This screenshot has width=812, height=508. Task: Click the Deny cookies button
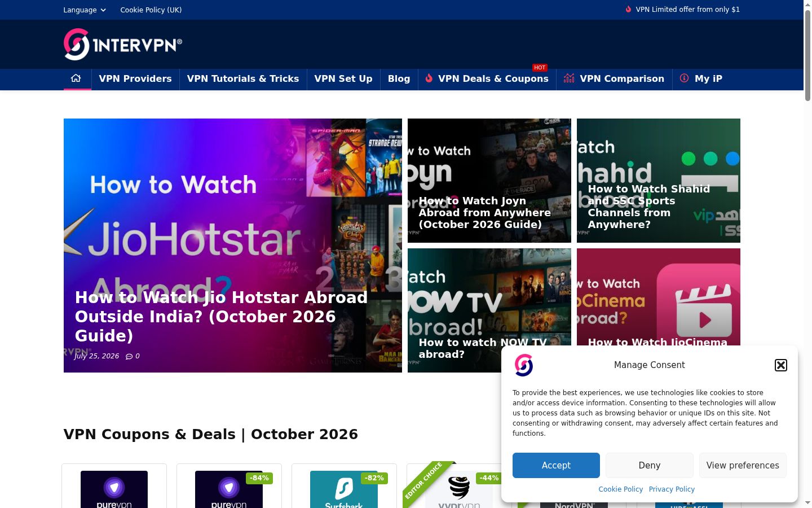pyautogui.click(x=650, y=465)
